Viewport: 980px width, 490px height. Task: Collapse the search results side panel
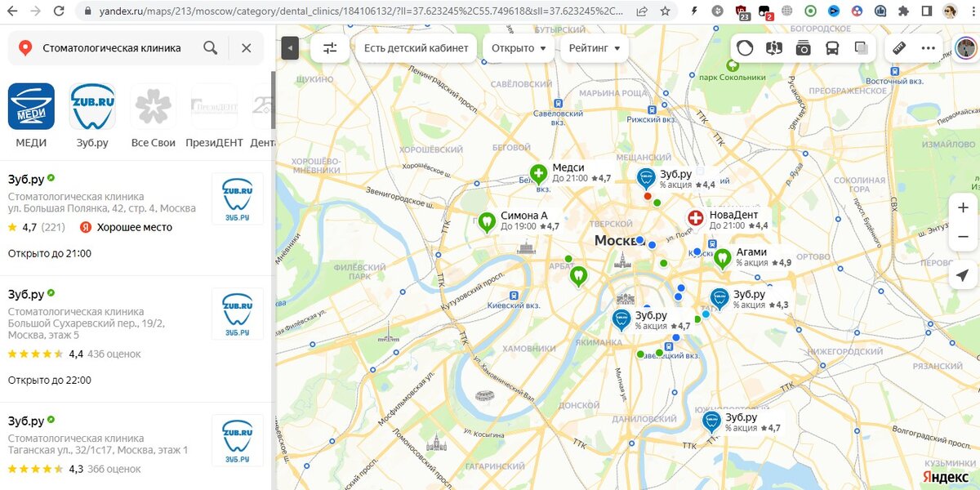tap(290, 48)
